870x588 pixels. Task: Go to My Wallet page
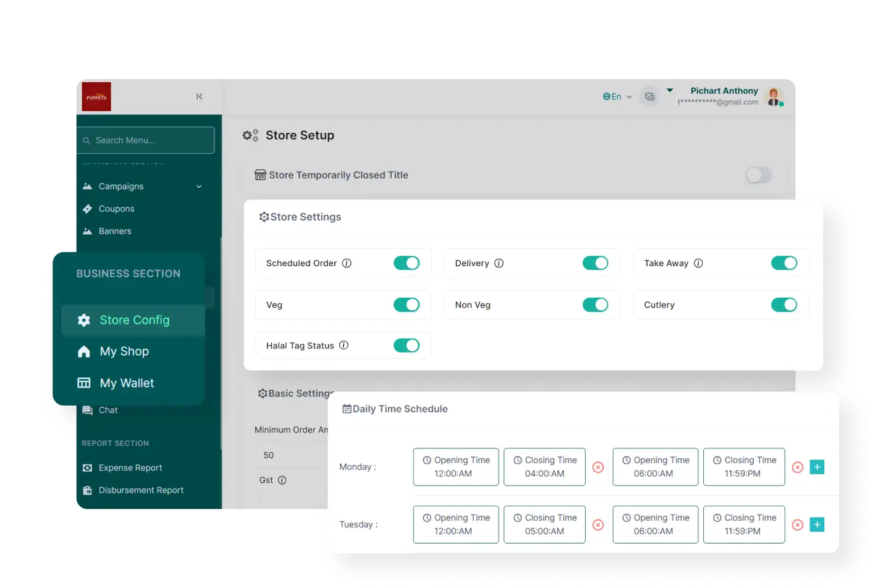[127, 383]
